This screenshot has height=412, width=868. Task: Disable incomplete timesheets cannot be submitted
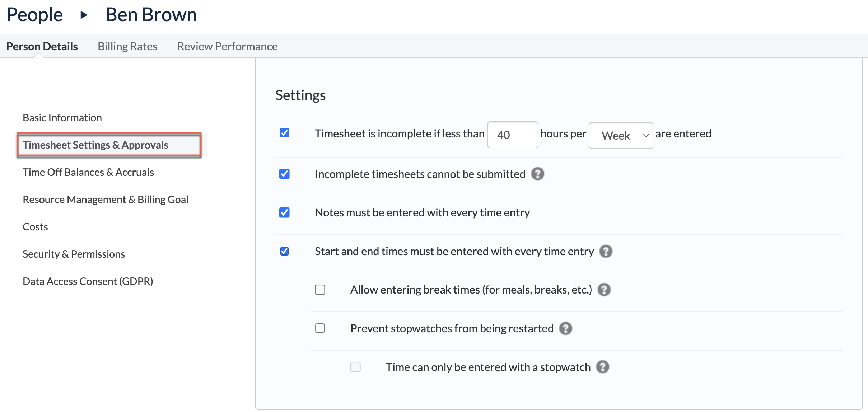pos(284,174)
